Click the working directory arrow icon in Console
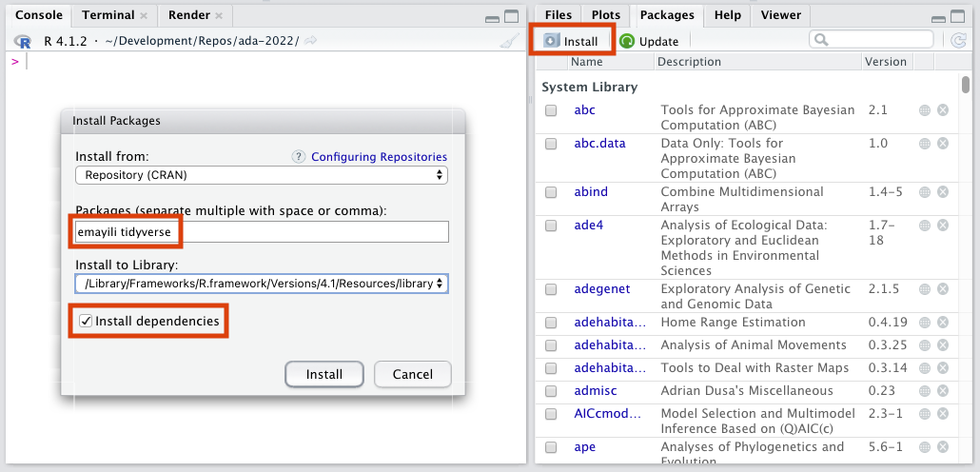 point(311,40)
